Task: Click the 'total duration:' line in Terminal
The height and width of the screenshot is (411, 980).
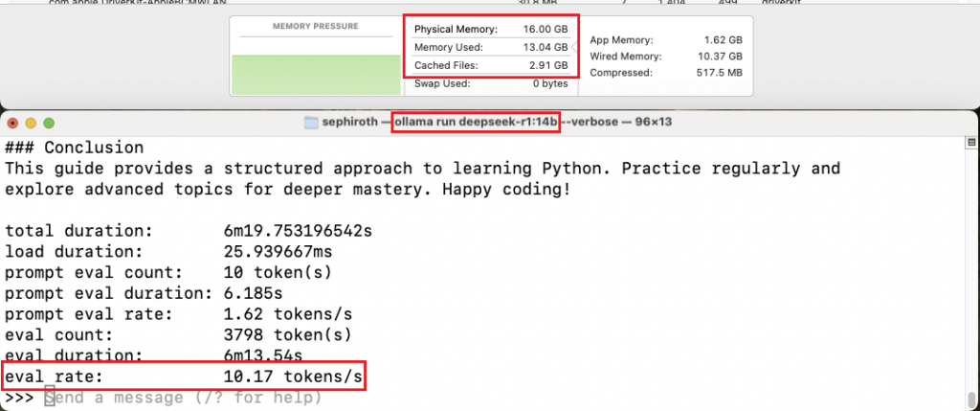Action: click(x=189, y=231)
